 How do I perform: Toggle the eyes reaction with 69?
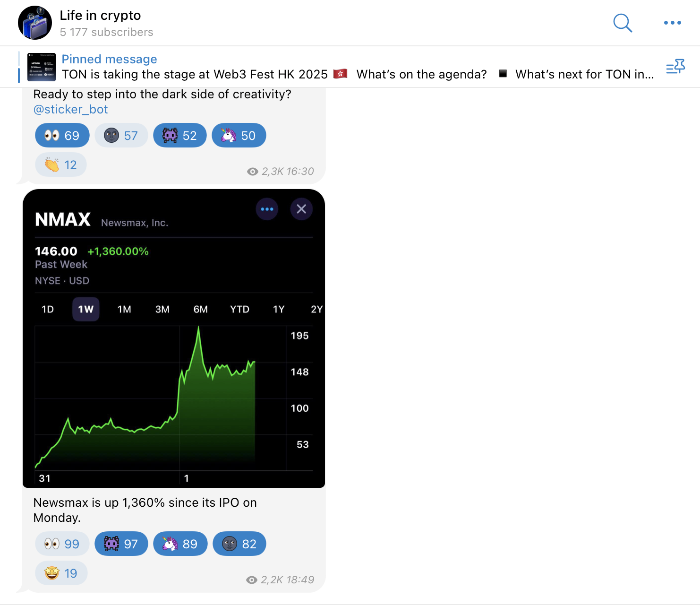[x=62, y=136]
